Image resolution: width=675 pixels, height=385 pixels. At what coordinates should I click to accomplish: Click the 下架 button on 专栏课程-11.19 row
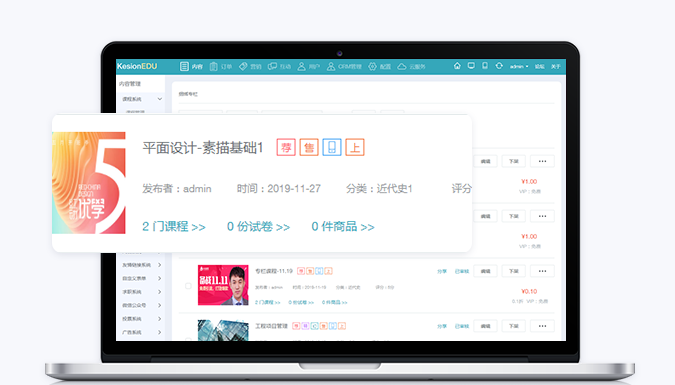(x=514, y=271)
